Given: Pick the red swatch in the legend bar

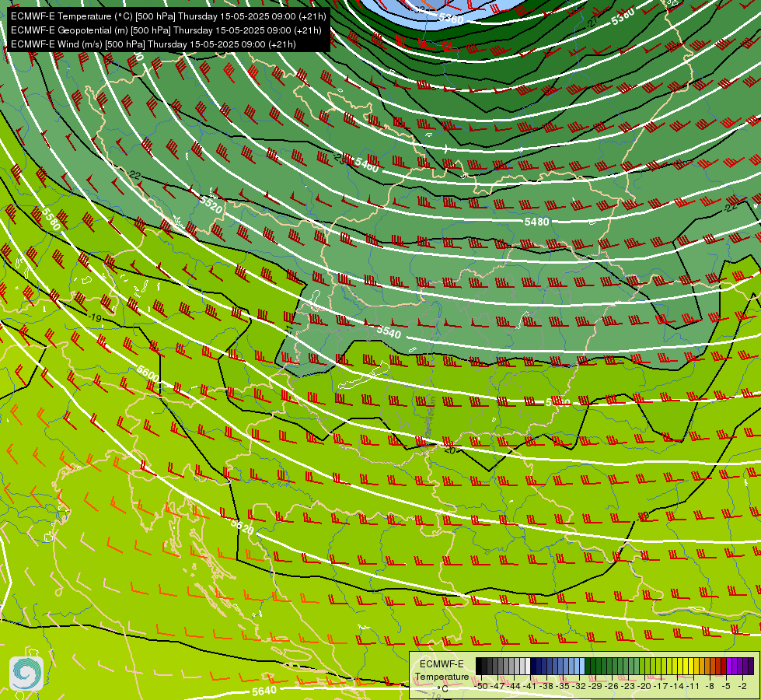Looking at the screenshot, I should pyautogui.click(x=724, y=666).
